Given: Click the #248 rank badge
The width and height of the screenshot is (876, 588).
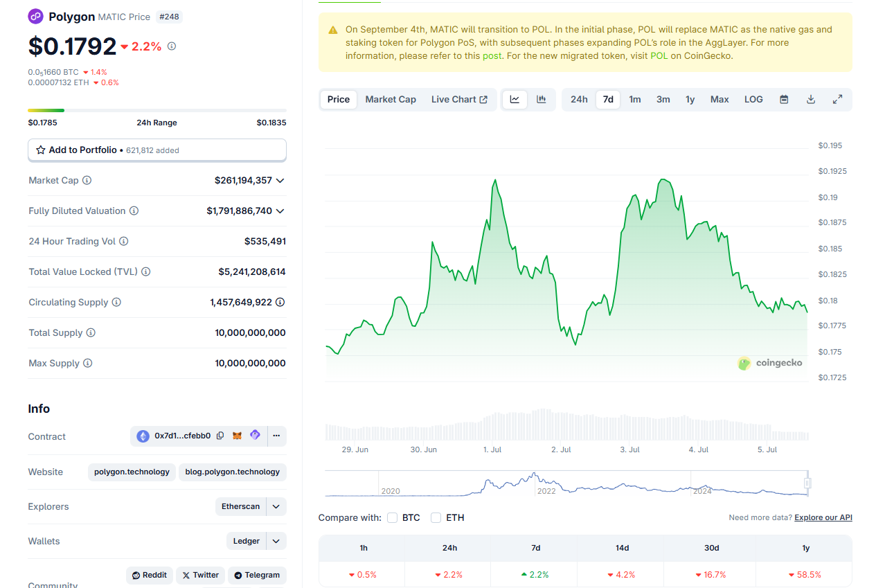Looking at the screenshot, I should pyautogui.click(x=169, y=17).
